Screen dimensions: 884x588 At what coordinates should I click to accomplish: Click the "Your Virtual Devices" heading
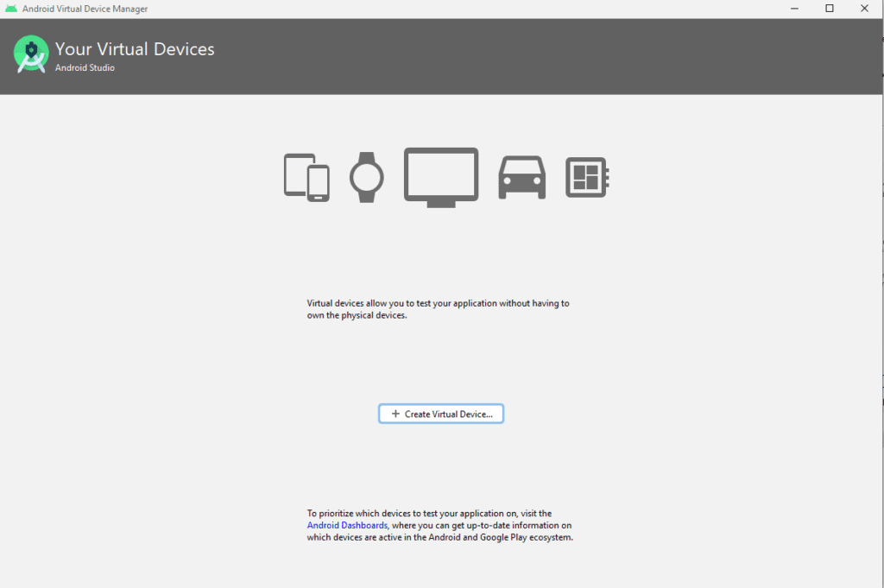(x=135, y=49)
